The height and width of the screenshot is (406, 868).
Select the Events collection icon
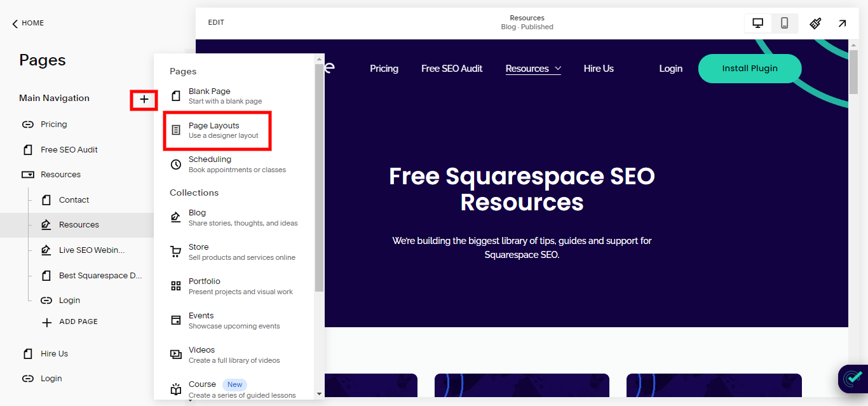[175, 319]
